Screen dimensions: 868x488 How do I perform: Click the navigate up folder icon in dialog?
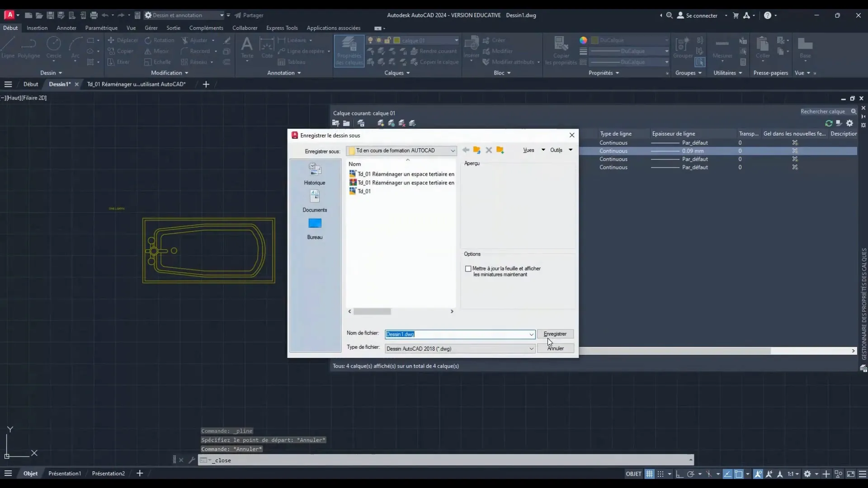pos(477,150)
